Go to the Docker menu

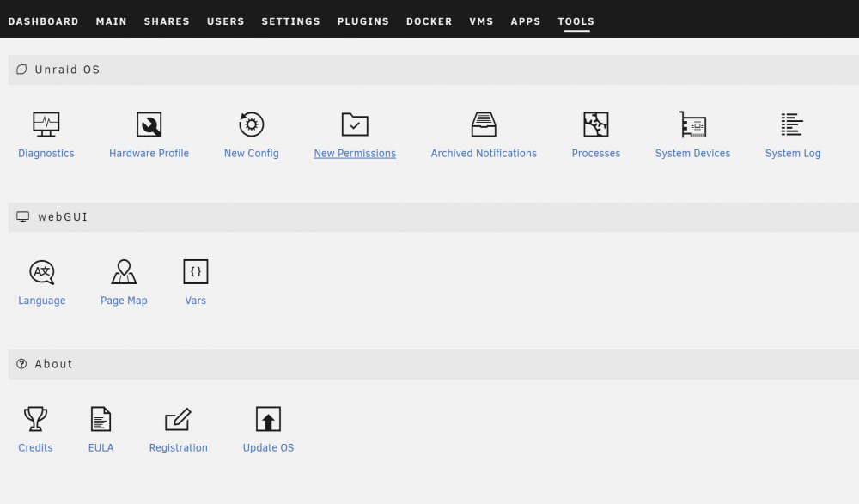click(x=429, y=21)
